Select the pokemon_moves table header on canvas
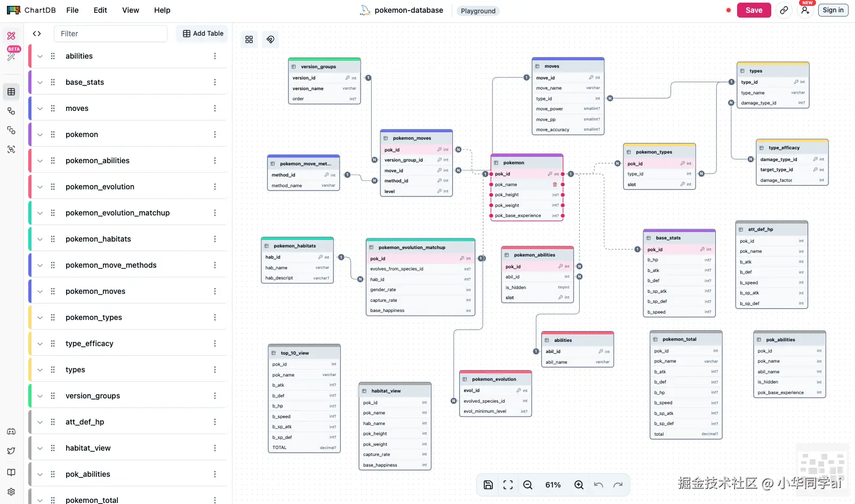The image size is (855, 504). pos(417,138)
